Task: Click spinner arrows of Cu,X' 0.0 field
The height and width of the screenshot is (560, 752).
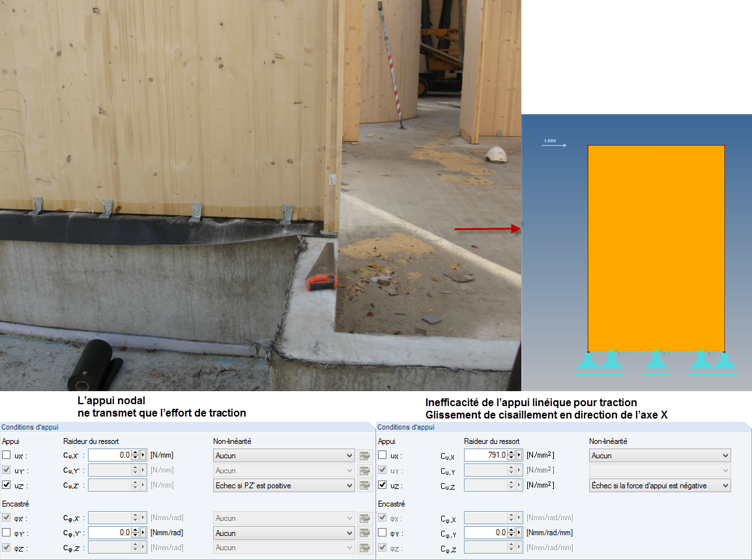Action: click(136, 455)
